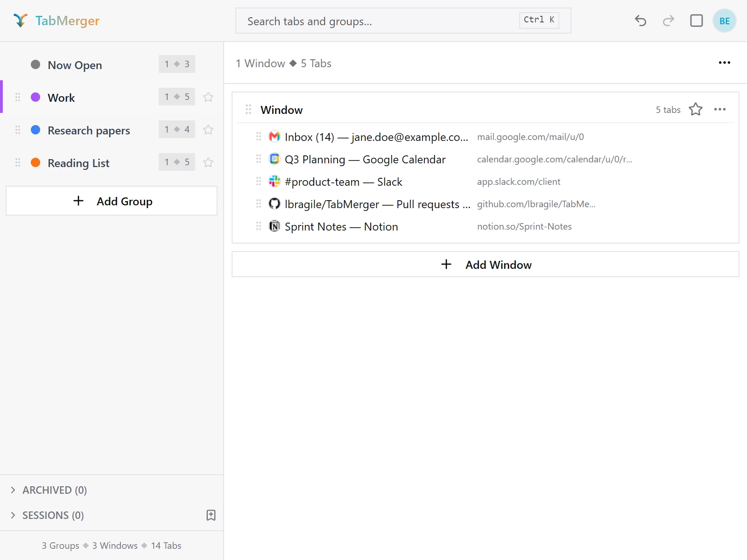Screen dimensions: 747x560
Task: Click the redo arrow icon
Action: click(669, 21)
